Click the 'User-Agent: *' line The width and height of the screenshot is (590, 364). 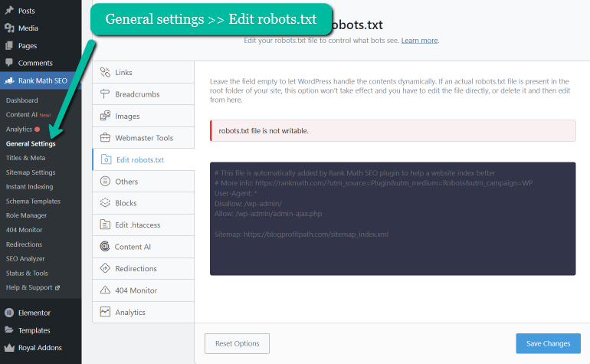pyautogui.click(x=236, y=193)
